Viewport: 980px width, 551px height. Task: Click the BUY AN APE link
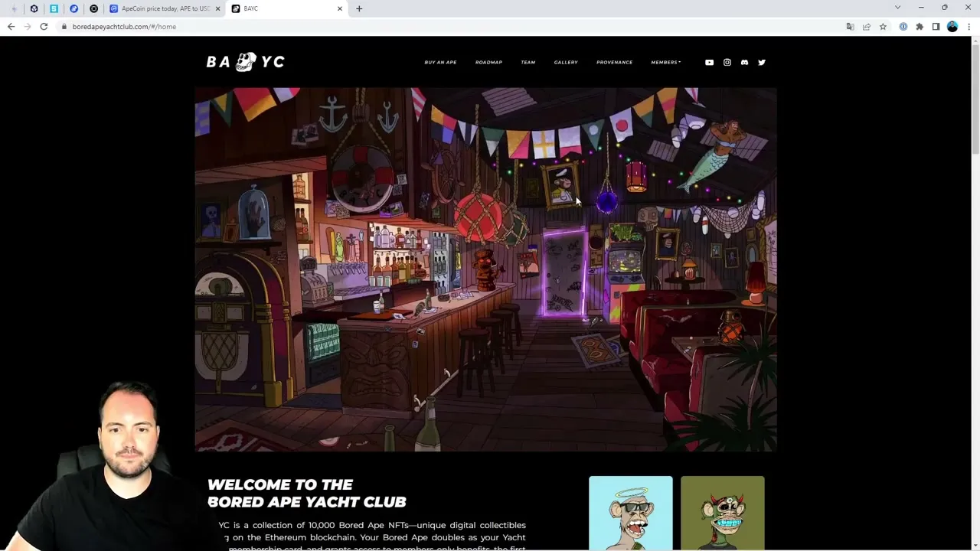(x=440, y=62)
